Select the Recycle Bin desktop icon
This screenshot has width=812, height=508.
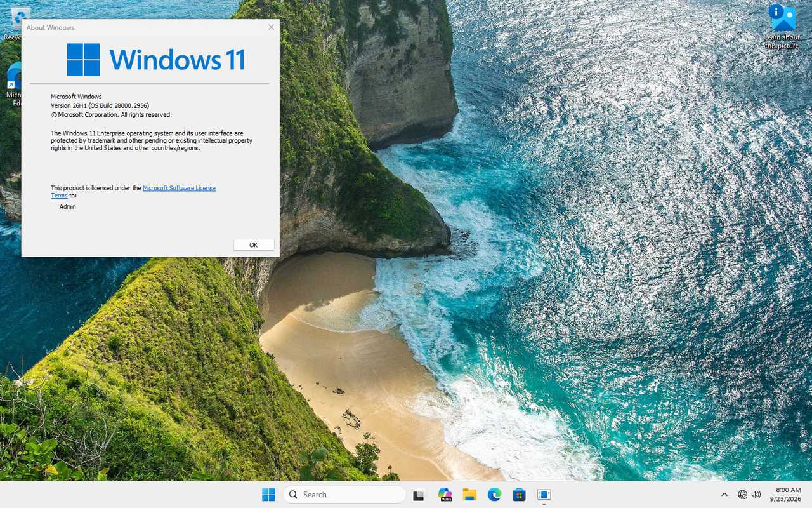(x=13, y=23)
